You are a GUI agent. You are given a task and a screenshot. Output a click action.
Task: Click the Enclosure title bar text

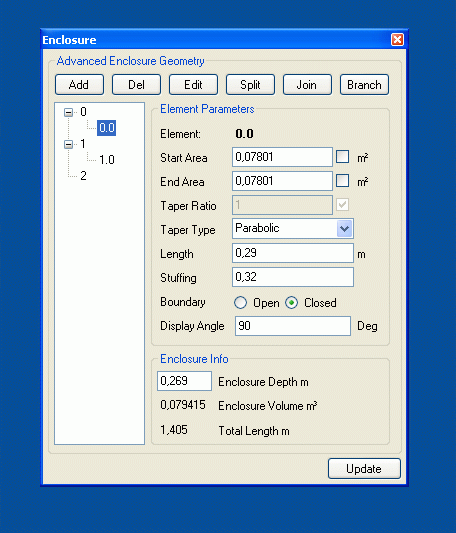click(x=69, y=40)
